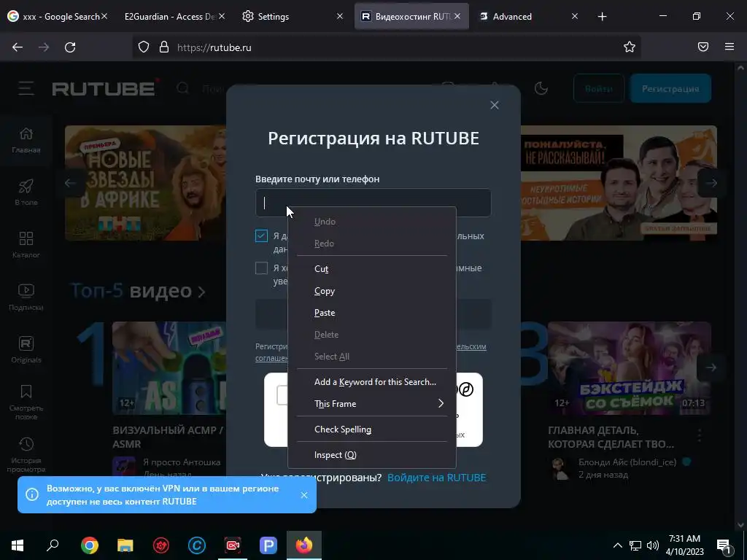Check the promotional notifications checkbox
Viewport: 747px width, 560px height.
[x=261, y=268]
